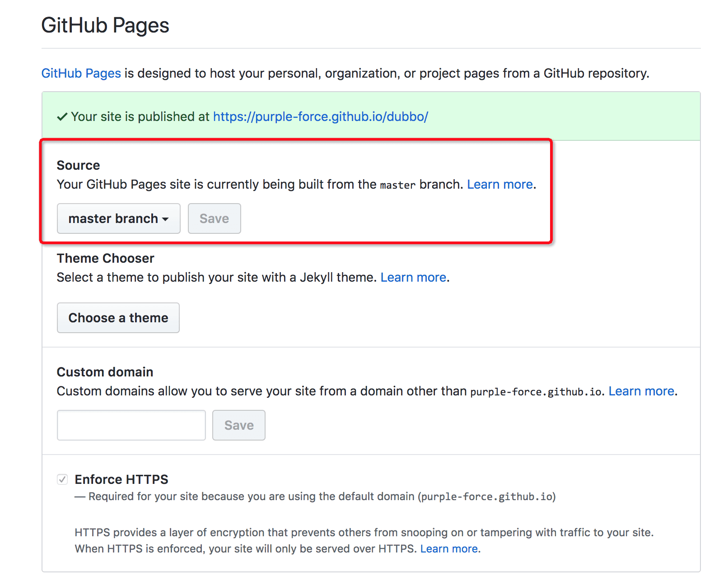This screenshot has width=728, height=585.
Task: Click the Choose a theme button
Action: (x=118, y=318)
